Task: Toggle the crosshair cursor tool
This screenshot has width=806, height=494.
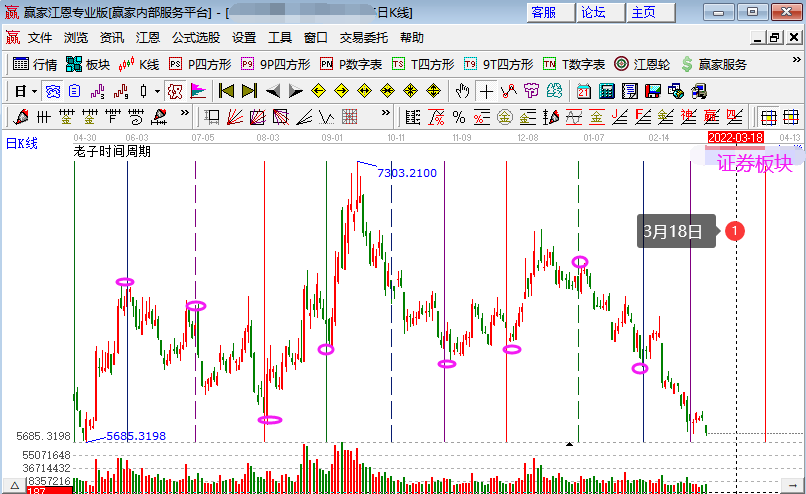Action: [486, 92]
